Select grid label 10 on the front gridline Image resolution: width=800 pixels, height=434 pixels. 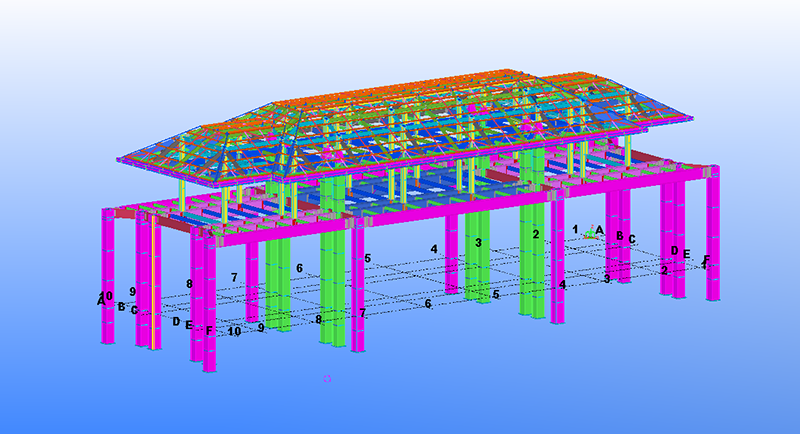(x=234, y=331)
